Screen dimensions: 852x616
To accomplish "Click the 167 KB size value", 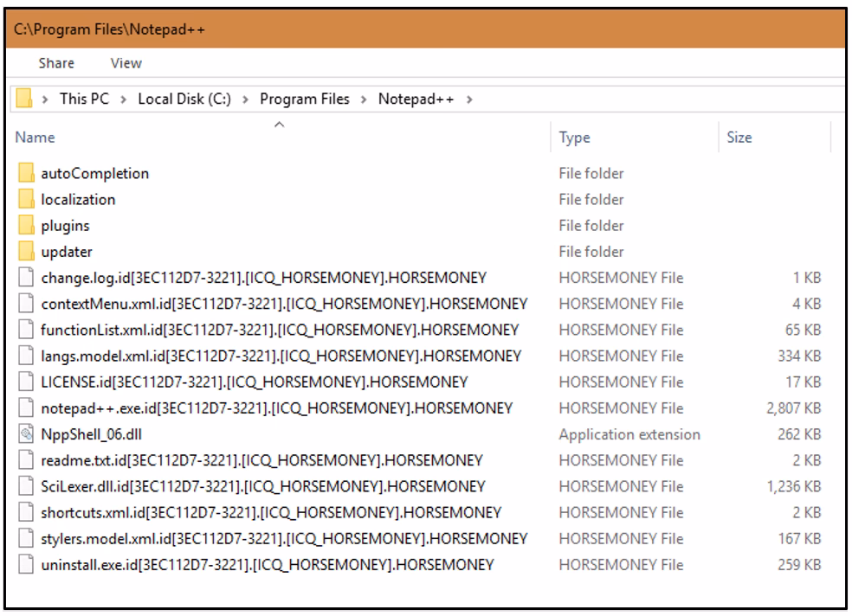I will click(798, 538).
